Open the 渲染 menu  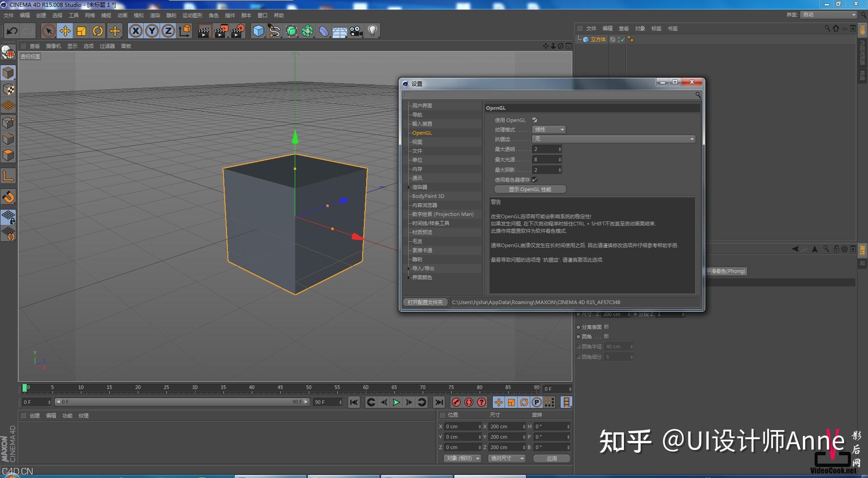click(155, 15)
